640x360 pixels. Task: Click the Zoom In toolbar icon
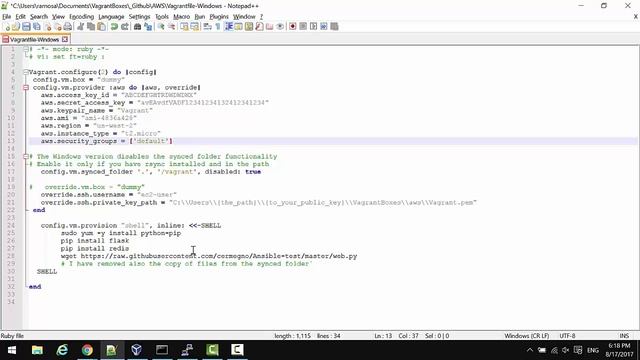(x=161, y=27)
